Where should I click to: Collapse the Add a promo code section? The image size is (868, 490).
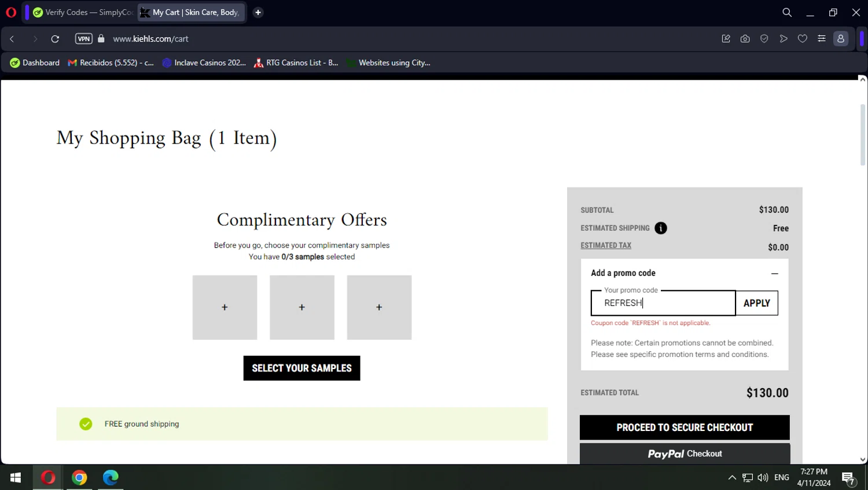pyautogui.click(x=774, y=273)
